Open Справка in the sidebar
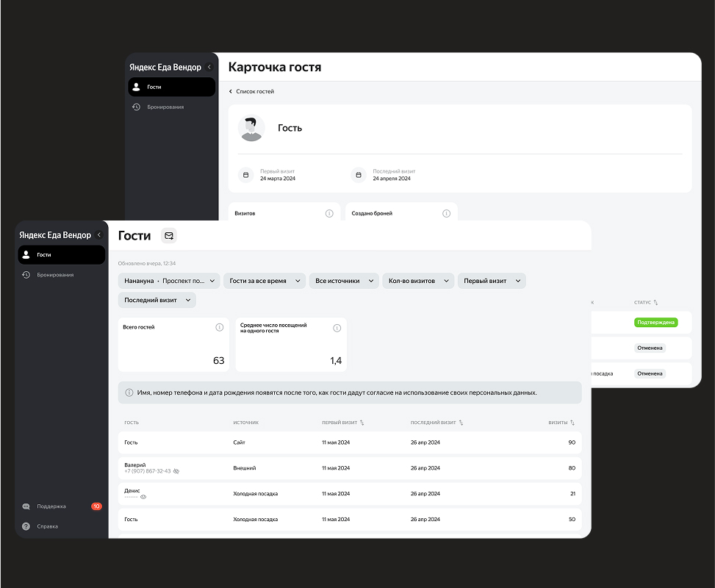The height and width of the screenshot is (588, 715). click(x=62, y=526)
